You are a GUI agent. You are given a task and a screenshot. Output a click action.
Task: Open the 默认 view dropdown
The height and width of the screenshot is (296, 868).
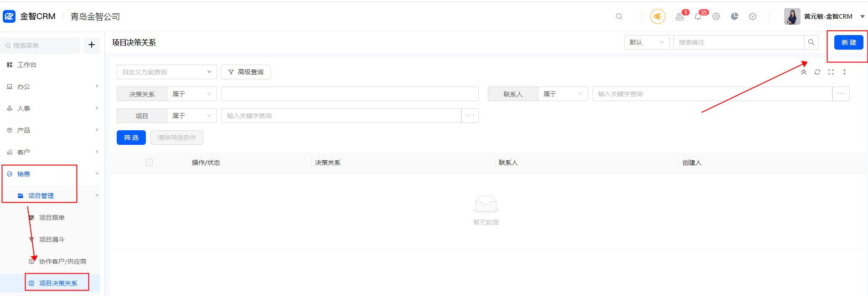coord(646,42)
